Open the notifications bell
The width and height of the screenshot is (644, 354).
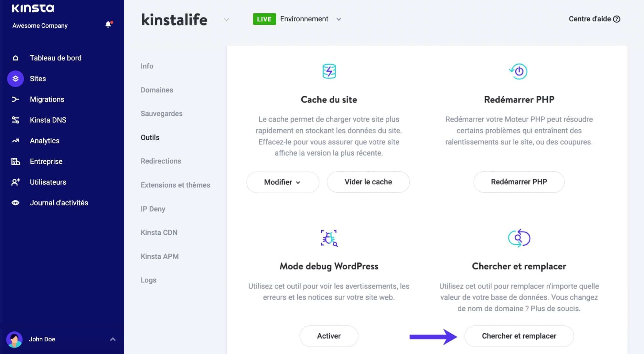click(x=108, y=24)
